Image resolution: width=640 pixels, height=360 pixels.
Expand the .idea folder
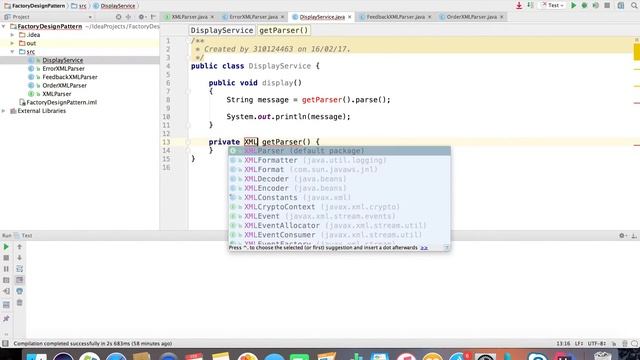[x=12, y=35]
